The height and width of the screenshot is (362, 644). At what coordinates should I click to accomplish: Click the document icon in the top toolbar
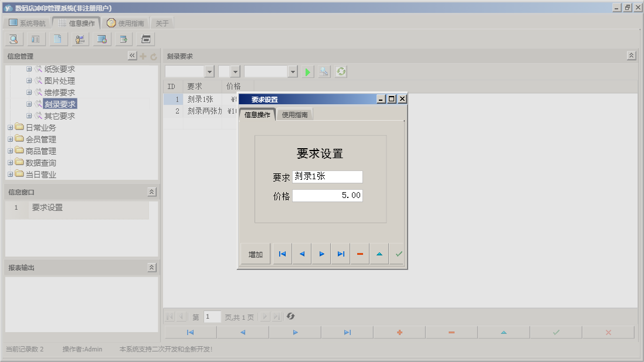(x=57, y=39)
